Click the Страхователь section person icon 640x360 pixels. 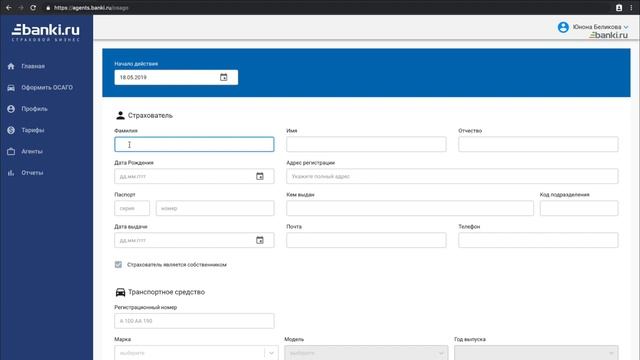[x=120, y=116]
